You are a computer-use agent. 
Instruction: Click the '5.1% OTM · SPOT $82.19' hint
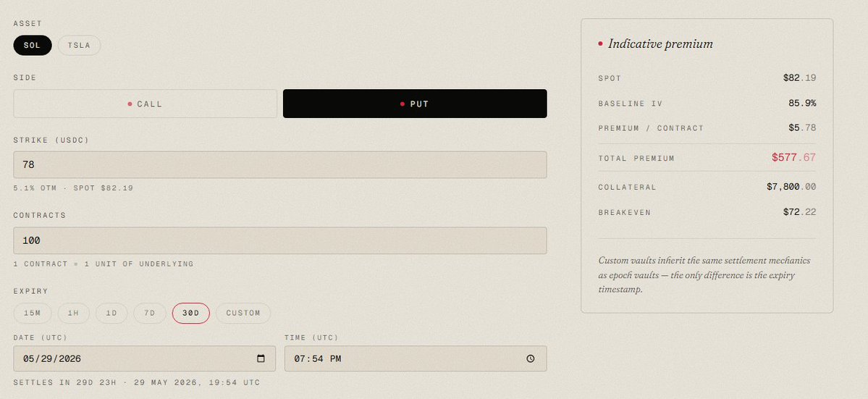[73, 188]
